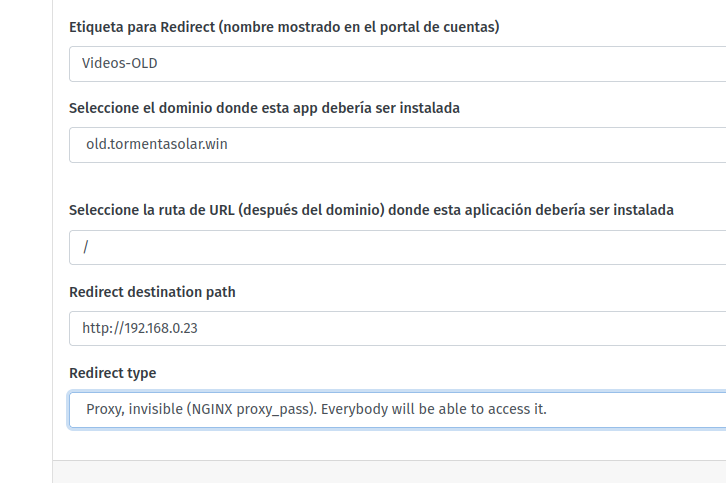Click the gray footer bar below the form
726x483 pixels.
[389, 472]
